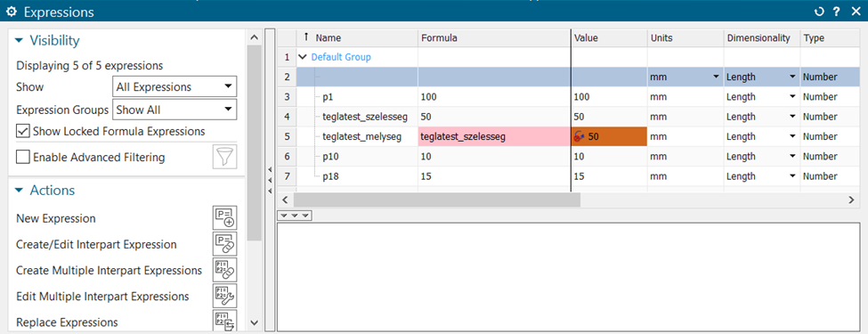Open the Expression Groups dropdown
The height and width of the screenshot is (334, 868).
click(174, 110)
